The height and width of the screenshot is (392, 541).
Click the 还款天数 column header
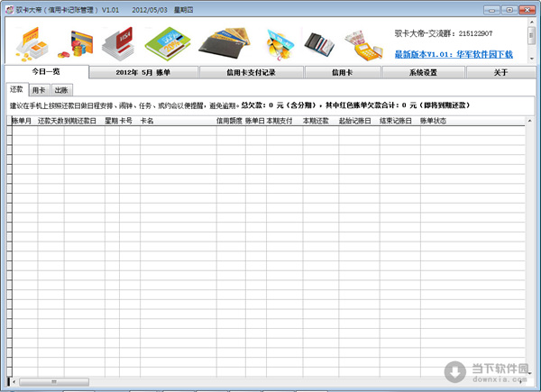(50, 121)
